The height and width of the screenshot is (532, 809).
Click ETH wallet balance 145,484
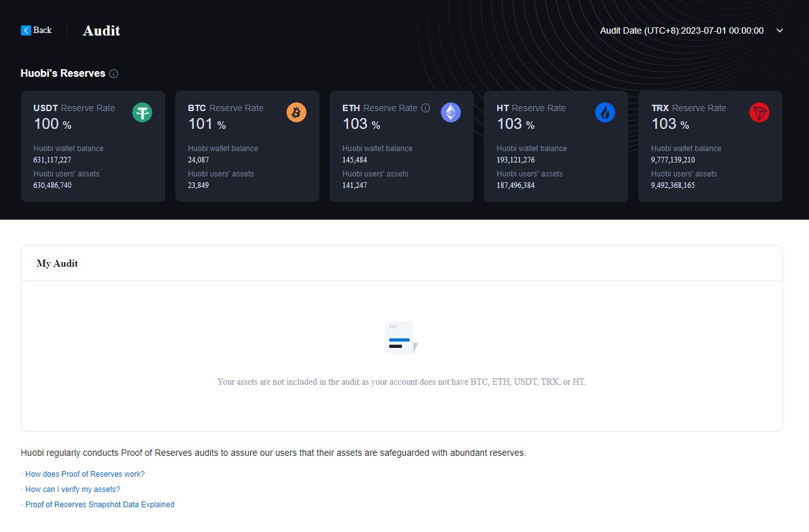tap(354, 160)
